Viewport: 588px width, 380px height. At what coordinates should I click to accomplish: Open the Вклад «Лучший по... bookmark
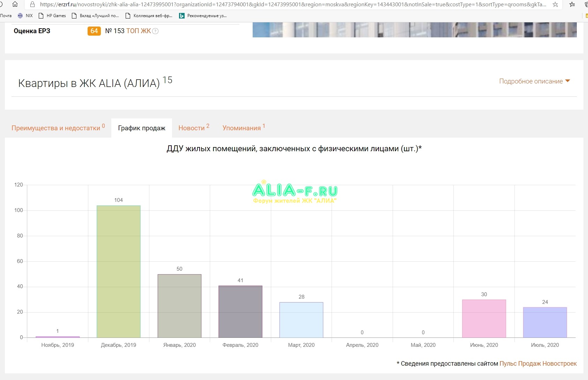(x=95, y=16)
